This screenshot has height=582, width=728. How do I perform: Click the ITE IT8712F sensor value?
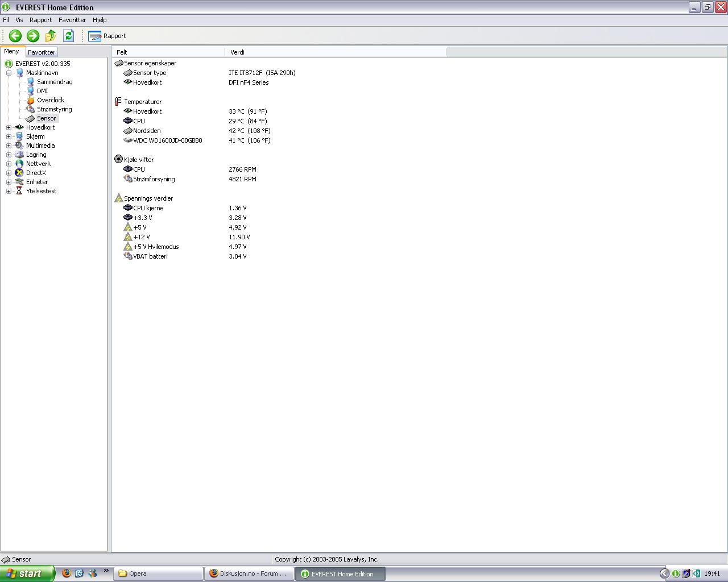point(262,73)
